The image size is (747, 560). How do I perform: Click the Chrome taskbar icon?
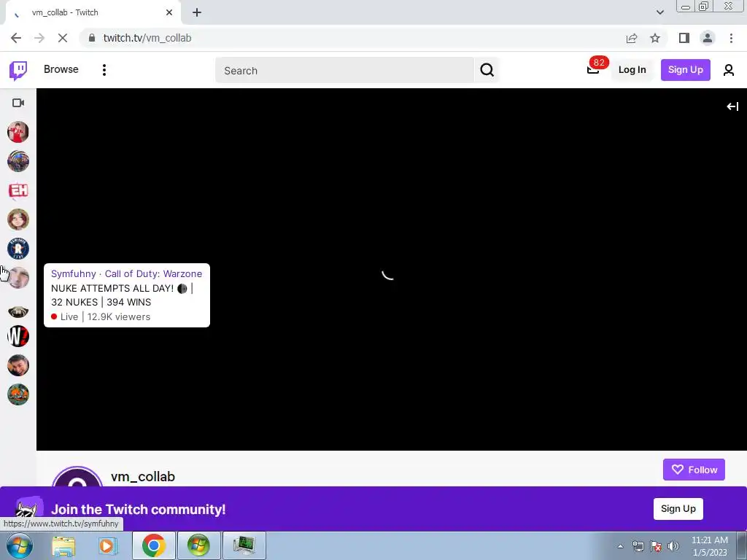[x=153, y=545]
